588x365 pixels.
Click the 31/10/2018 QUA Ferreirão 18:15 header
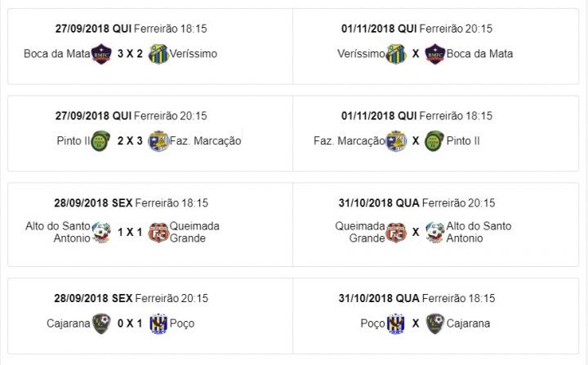416,298
